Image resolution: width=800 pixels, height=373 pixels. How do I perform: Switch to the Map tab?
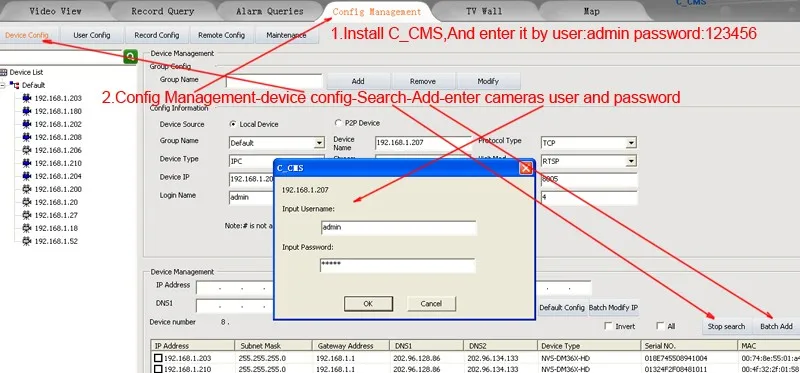(591, 11)
